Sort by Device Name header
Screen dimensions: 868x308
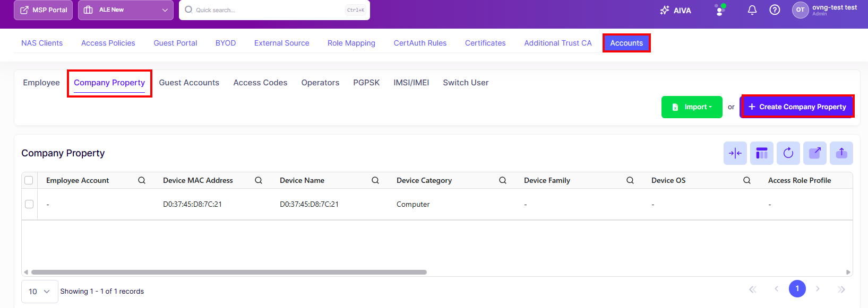click(302, 180)
